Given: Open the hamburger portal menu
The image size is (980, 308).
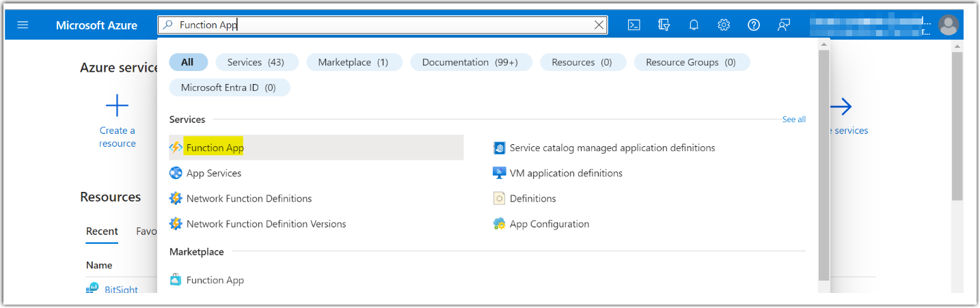Looking at the screenshot, I should click(x=23, y=25).
